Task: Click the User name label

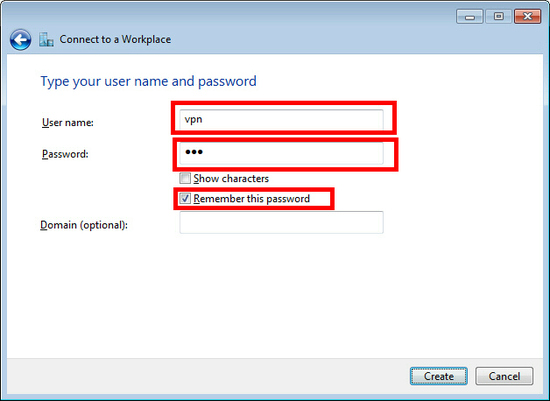Action: click(68, 122)
